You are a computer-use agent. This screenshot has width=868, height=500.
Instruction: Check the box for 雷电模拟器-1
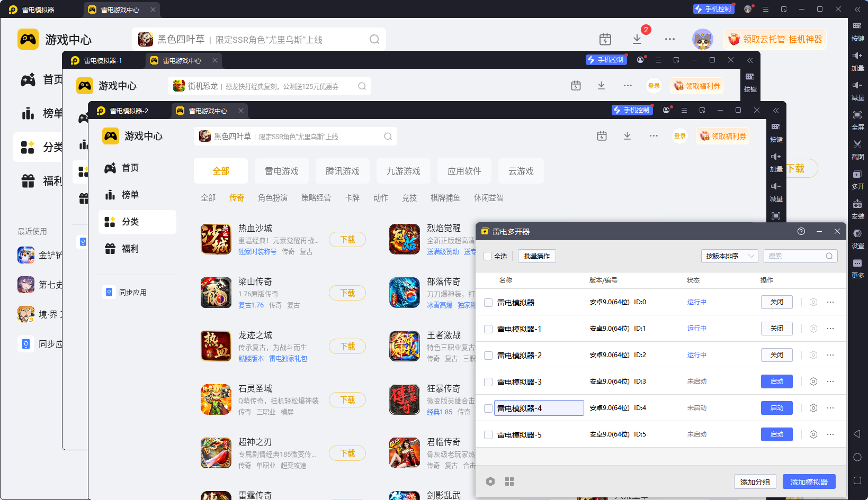488,329
